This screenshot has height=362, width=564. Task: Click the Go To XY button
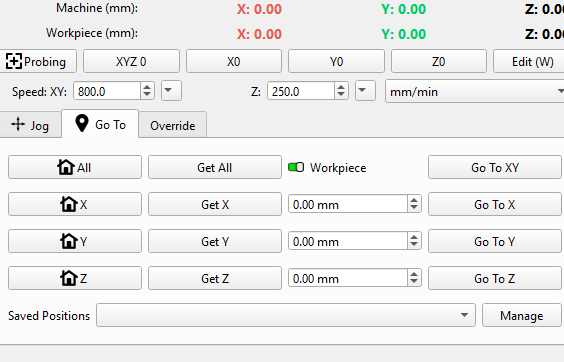(495, 167)
